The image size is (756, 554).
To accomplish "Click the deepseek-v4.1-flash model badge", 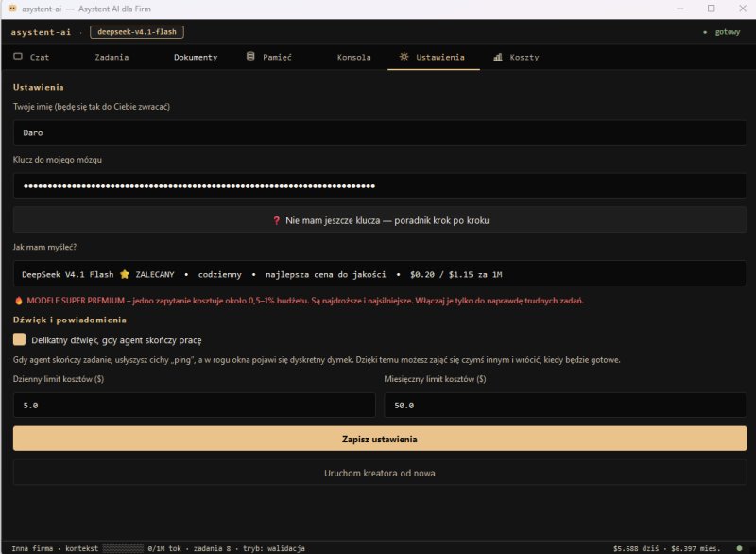I will coord(137,32).
